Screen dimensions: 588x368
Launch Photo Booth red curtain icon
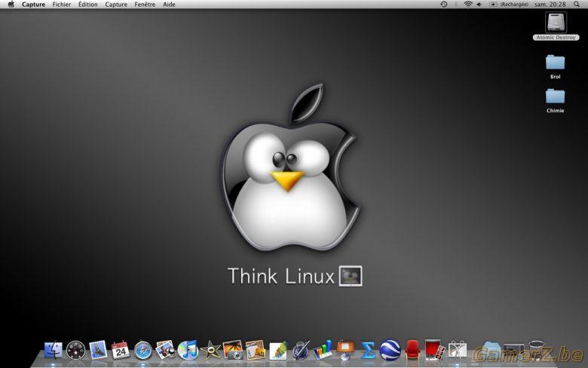coord(435,350)
